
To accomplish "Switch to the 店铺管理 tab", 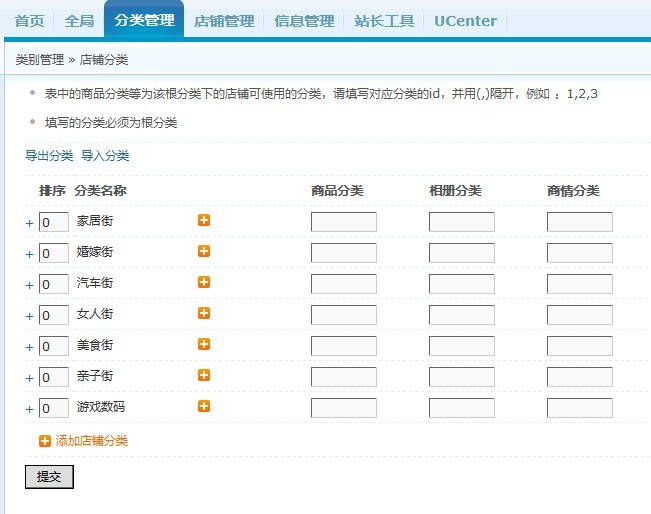I will pyautogui.click(x=224, y=21).
